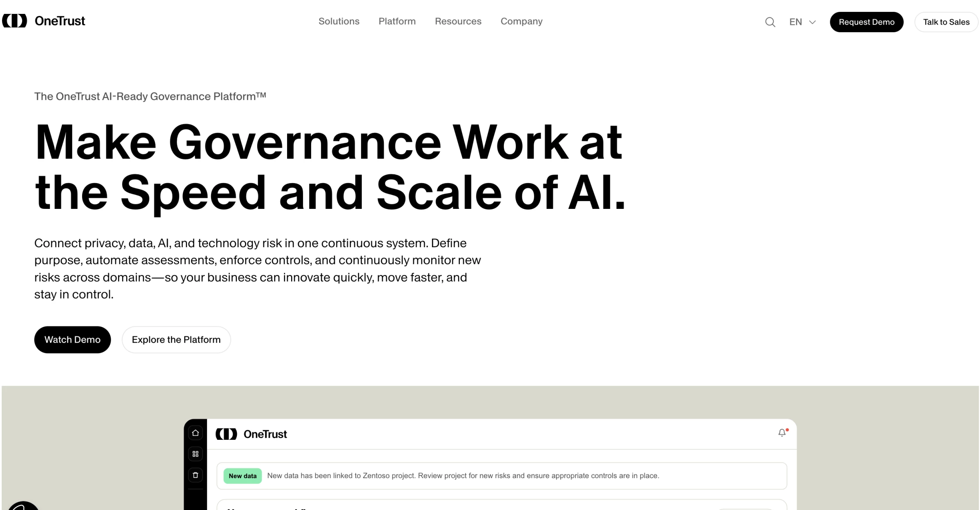This screenshot has width=980, height=510.
Task: Click the trash icon in app sidebar
Action: coord(196,475)
